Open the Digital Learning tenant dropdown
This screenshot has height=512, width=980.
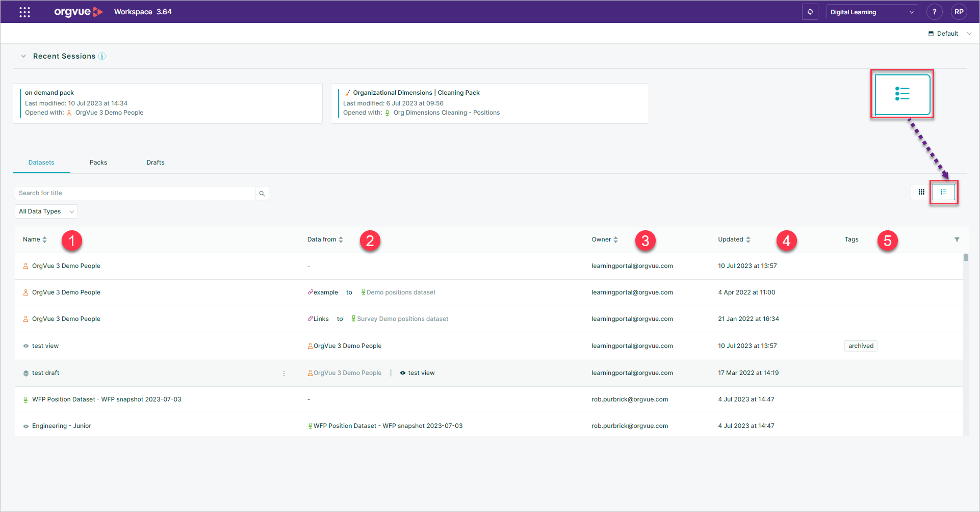[872, 12]
